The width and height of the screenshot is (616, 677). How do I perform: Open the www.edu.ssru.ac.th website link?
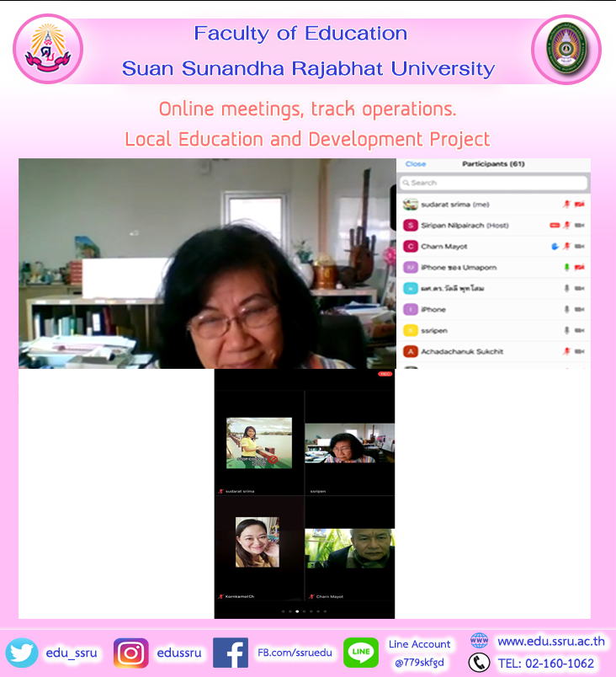tap(550, 642)
